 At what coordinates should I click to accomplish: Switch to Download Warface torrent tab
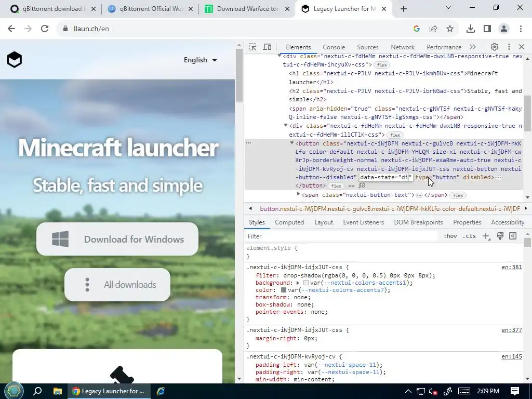tap(248, 9)
